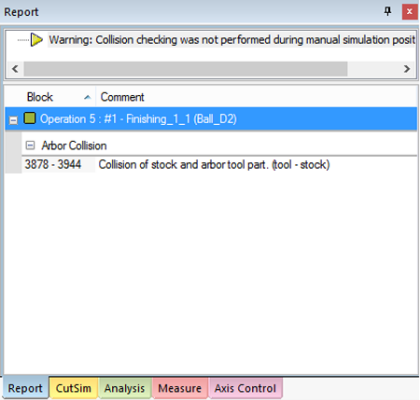Click the yellow warning triangle icon

coord(36,40)
